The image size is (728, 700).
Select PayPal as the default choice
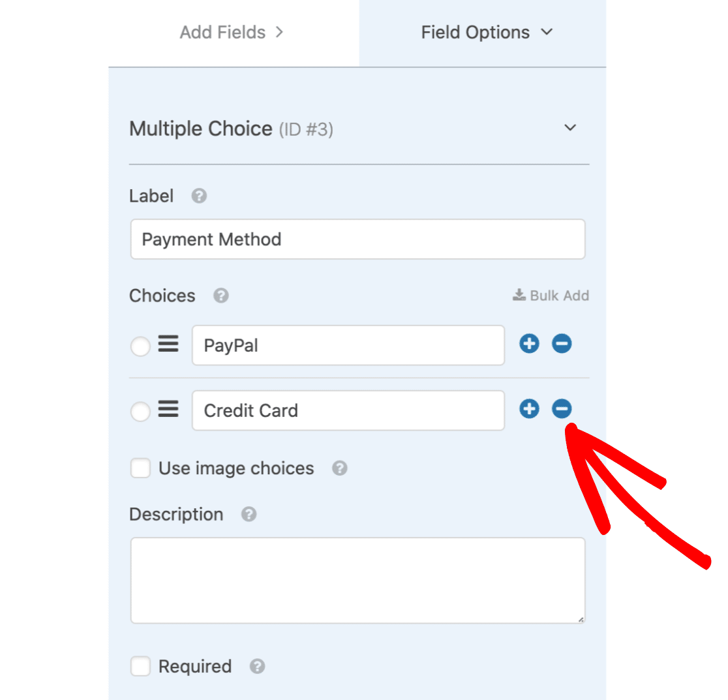tap(140, 346)
